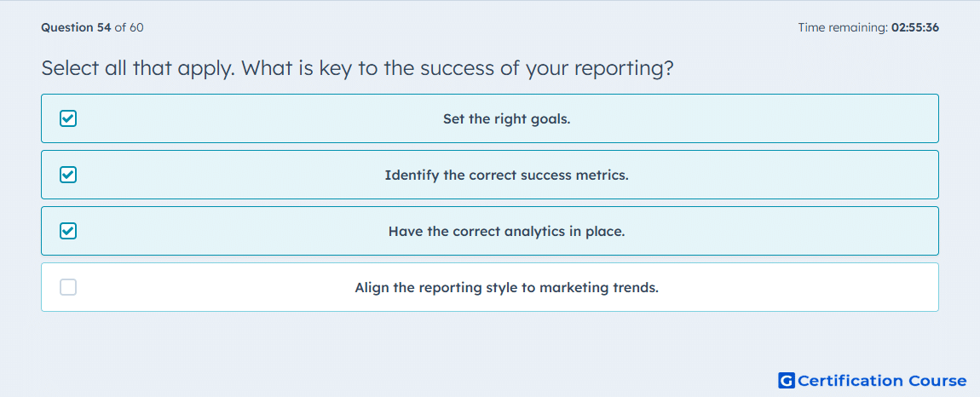Viewport: 980px width, 397px height.
Task: Click the reporting success question heading
Action: pyautogui.click(x=357, y=68)
